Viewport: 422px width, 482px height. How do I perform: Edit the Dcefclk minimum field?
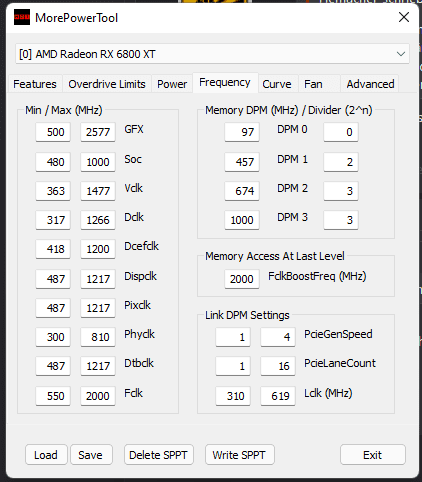pyautogui.click(x=53, y=249)
